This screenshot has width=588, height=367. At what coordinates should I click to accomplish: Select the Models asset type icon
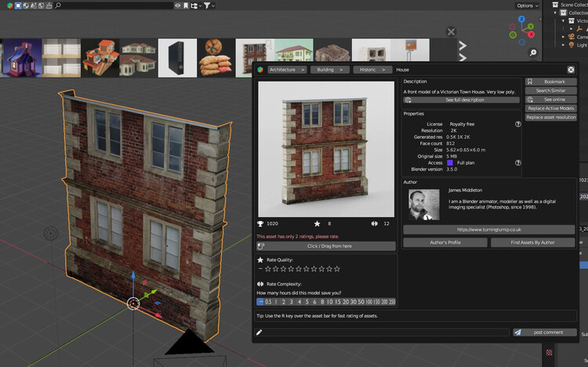coord(20,5)
